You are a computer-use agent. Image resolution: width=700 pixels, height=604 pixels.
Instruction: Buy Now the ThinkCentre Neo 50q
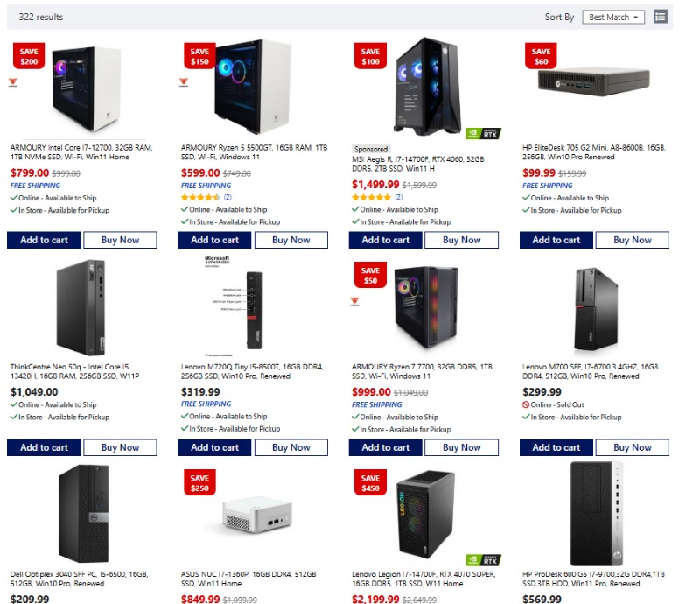click(x=120, y=447)
